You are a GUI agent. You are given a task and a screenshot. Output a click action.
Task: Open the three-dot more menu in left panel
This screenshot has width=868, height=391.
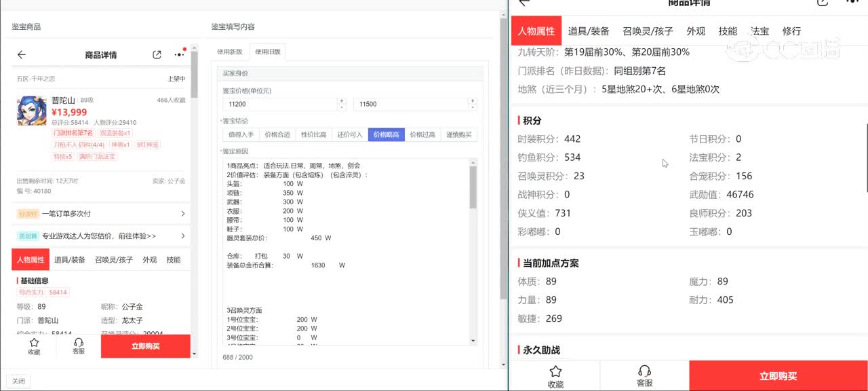coord(179,54)
